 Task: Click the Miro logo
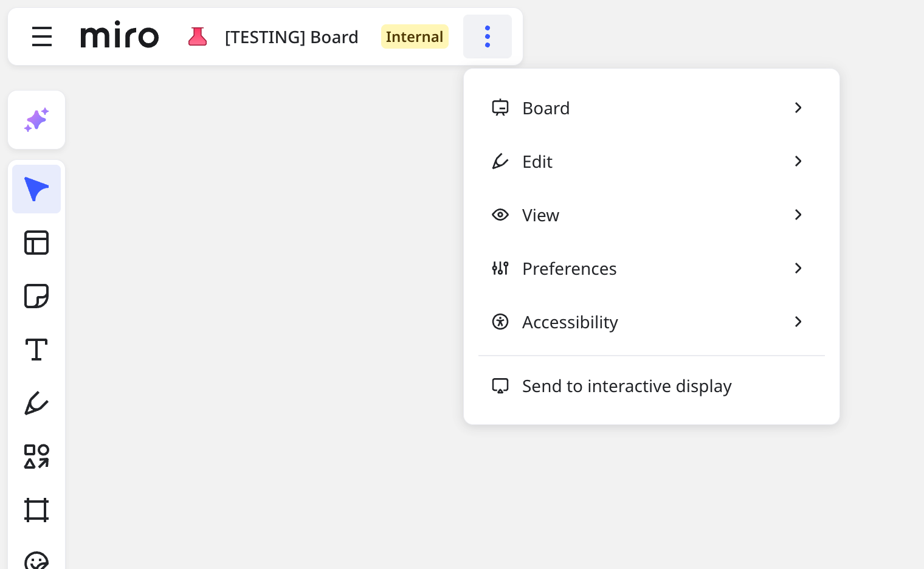click(x=120, y=36)
